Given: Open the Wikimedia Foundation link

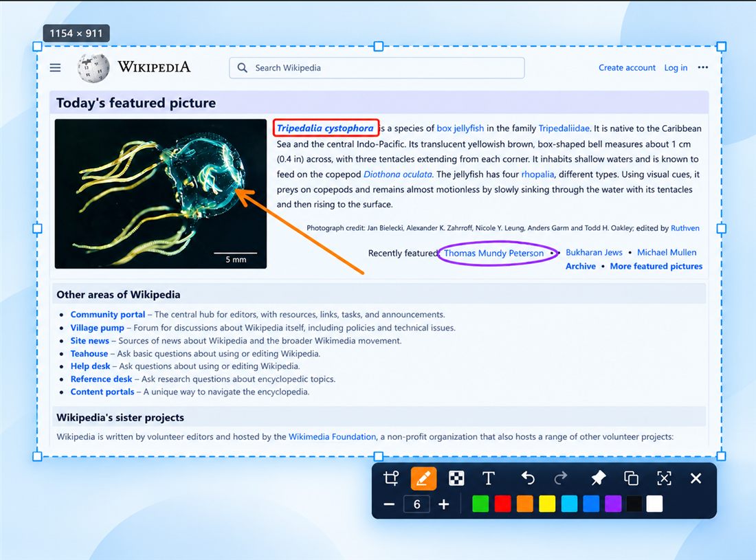Looking at the screenshot, I should tap(332, 436).
